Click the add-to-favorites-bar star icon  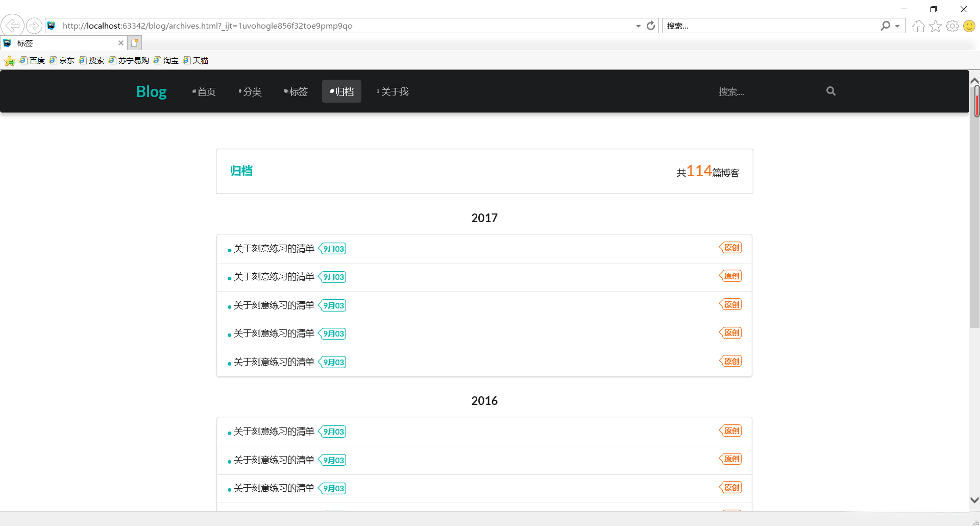tap(9, 61)
